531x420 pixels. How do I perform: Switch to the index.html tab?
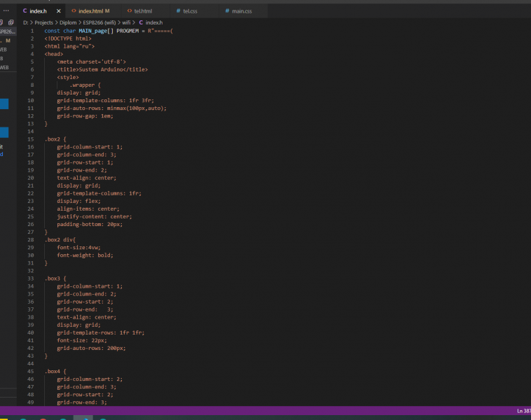(x=91, y=11)
